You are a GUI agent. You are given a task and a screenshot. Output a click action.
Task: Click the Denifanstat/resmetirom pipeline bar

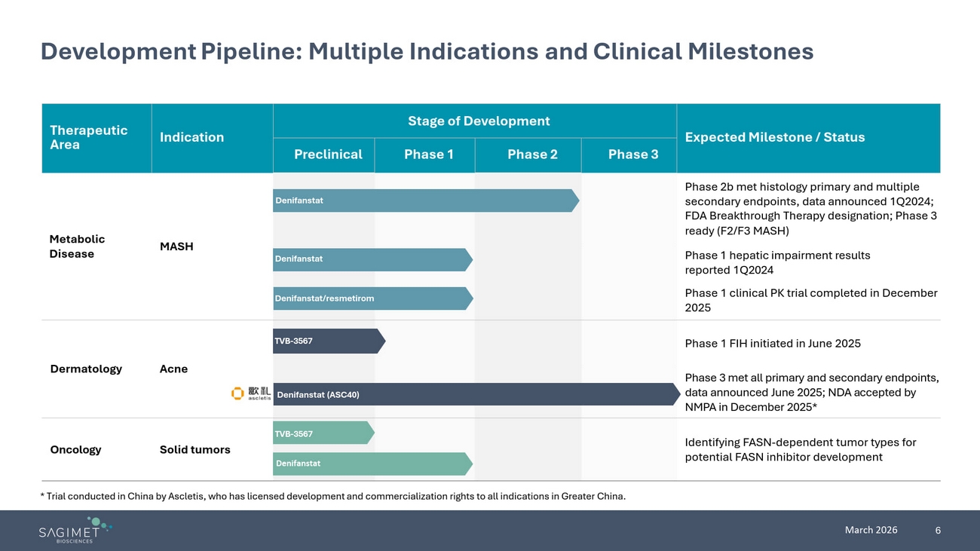point(372,298)
